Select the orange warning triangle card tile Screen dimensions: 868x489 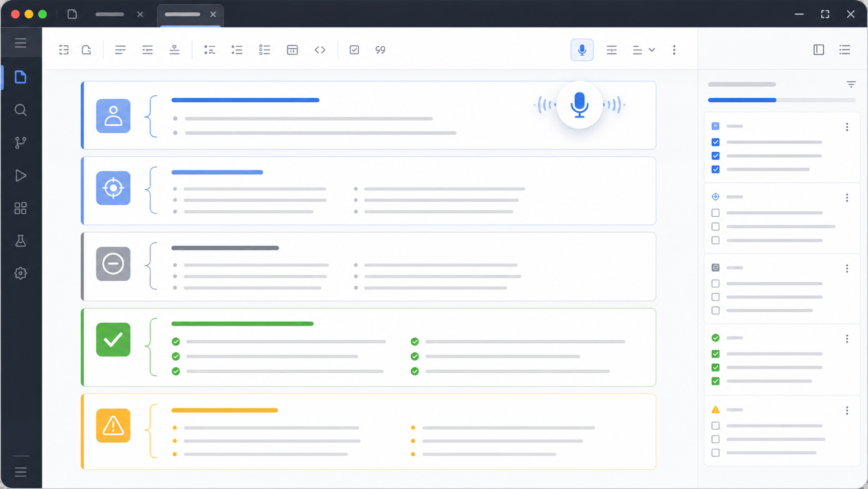click(x=113, y=426)
